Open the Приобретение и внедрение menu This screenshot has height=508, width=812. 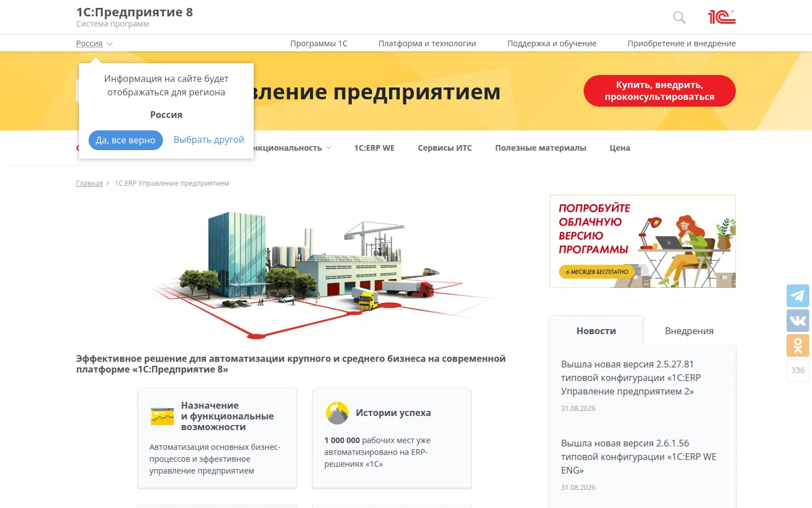[x=682, y=43]
